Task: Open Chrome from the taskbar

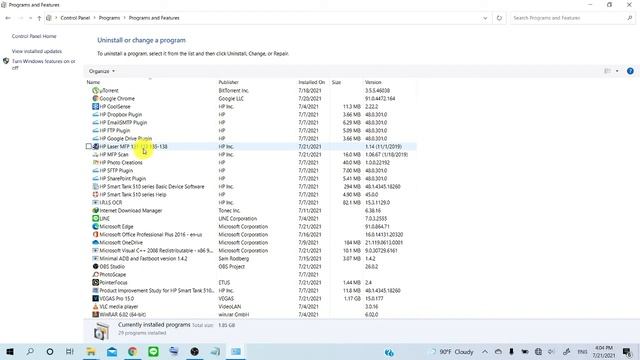Action: coord(133,351)
